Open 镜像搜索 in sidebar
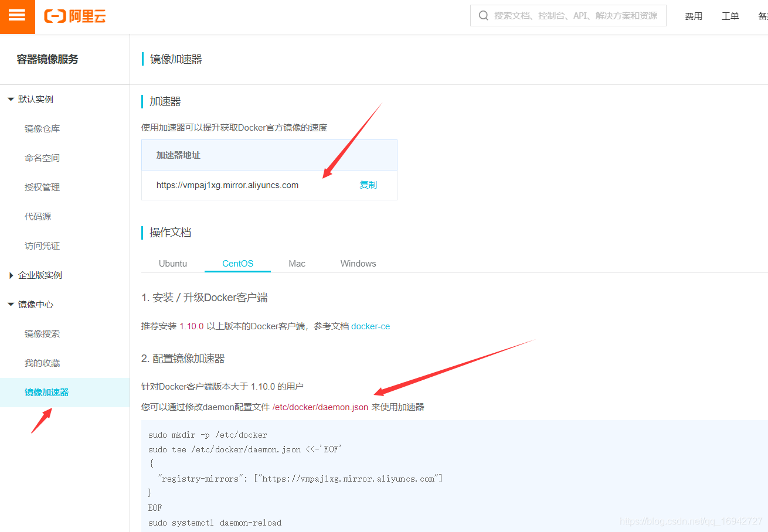 (42, 334)
